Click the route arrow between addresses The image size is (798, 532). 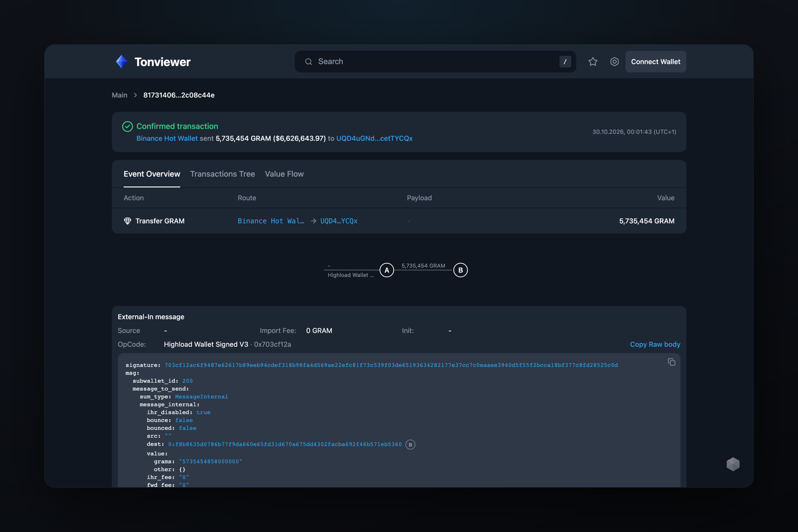click(313, 221)
